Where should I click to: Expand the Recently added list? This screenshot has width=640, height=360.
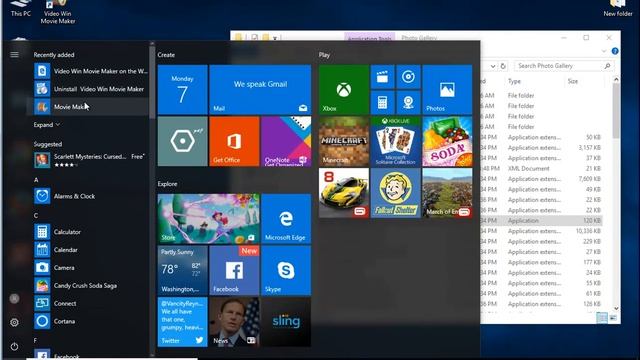[x=47, y=125]
